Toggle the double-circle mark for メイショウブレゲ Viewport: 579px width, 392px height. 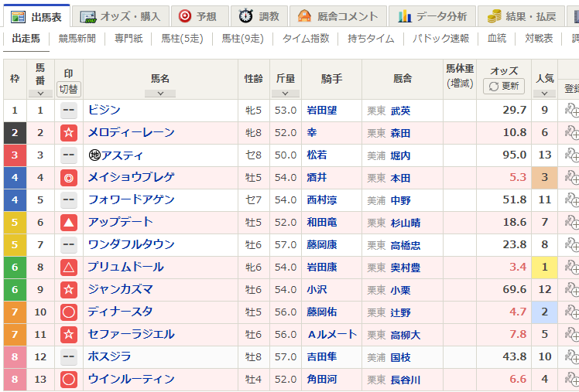click(69, 178)
